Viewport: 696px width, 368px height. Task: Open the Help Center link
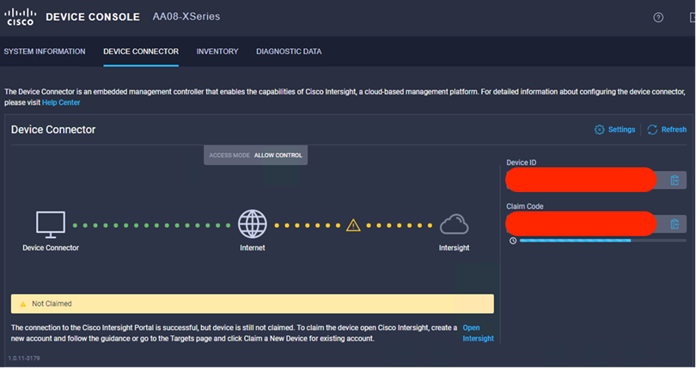[61, 103]
